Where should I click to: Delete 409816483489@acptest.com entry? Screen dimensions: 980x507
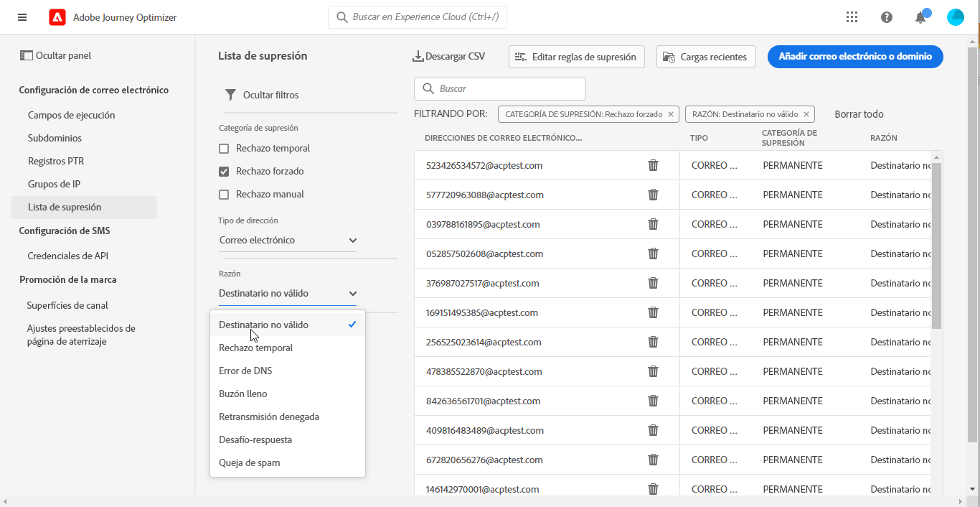pos(653,430)
